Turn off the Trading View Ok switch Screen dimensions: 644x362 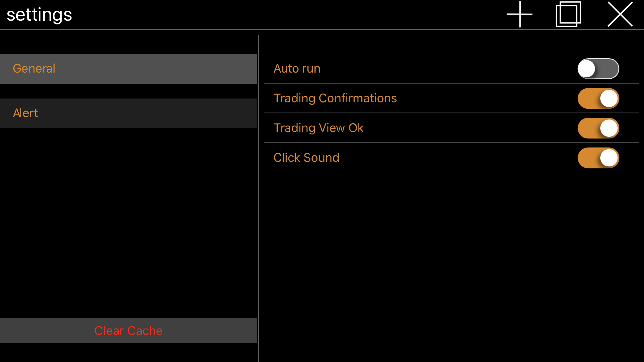[x=598, y=128]
